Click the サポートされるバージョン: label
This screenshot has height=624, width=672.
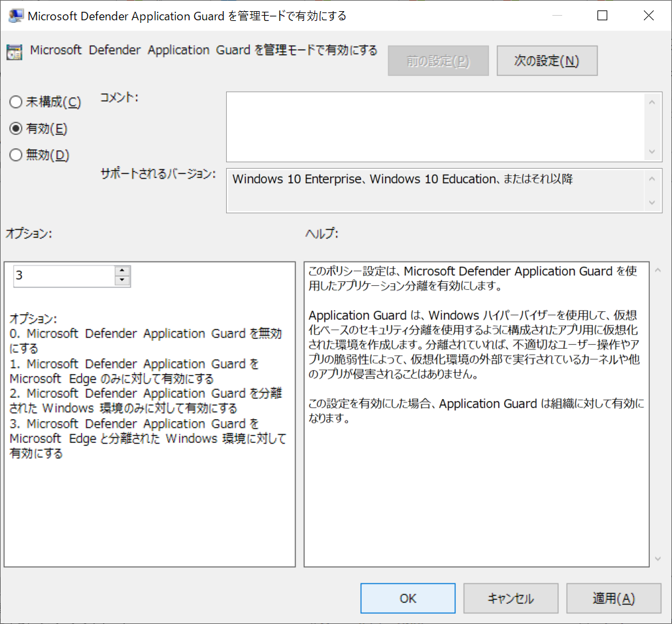158,174
